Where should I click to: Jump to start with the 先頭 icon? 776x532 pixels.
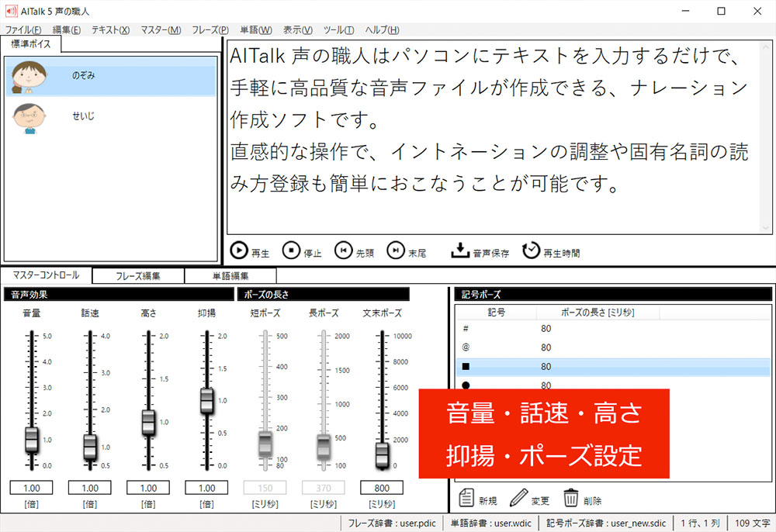click(344, 250)
